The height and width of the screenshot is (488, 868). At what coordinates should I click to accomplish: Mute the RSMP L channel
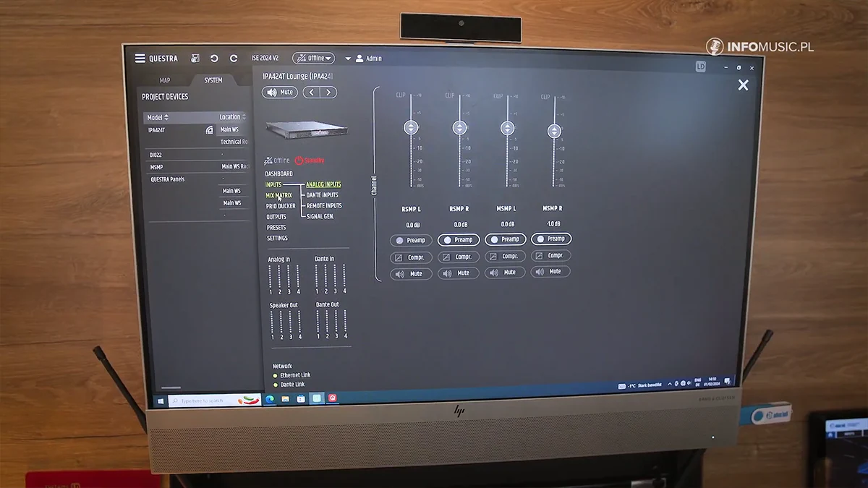[x=411, y=274]
